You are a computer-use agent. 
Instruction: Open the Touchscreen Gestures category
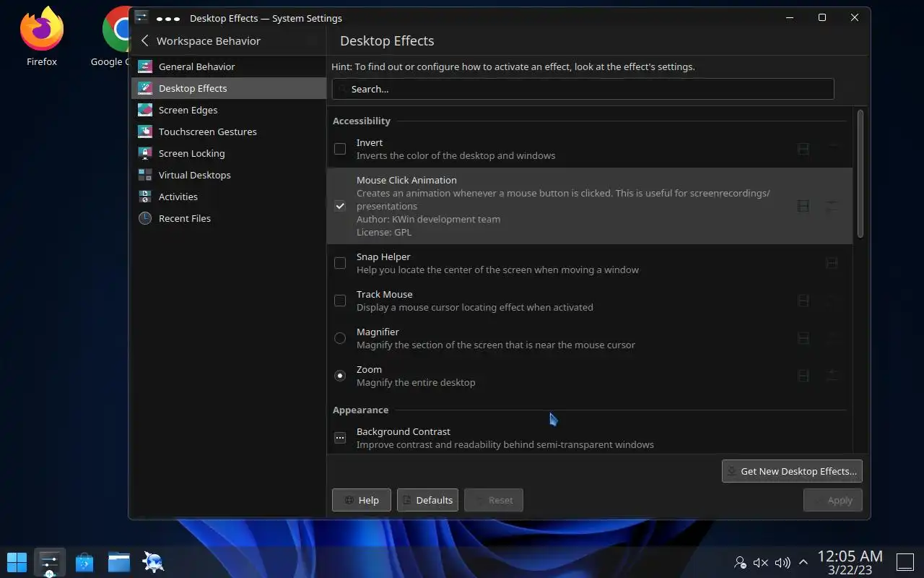point(228,131)
